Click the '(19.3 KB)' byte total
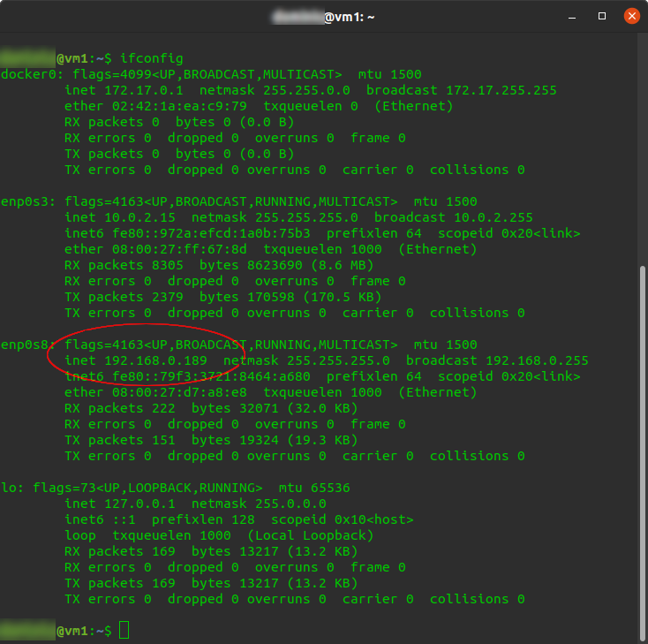Image resolution: width=648 pixels, height=644 pixels. point(322,440)
